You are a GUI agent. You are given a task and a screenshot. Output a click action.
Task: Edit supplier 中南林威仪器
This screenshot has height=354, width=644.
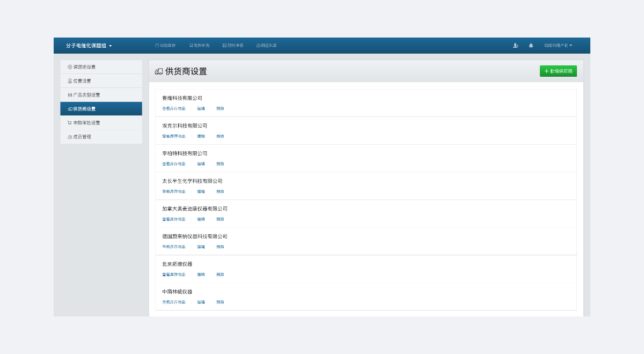point(201,302)
